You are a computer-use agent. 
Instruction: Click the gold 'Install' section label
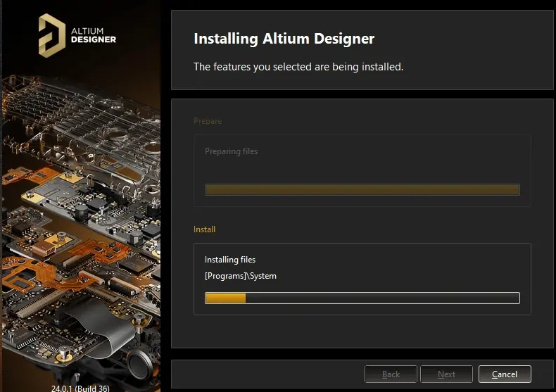point(204,229)
